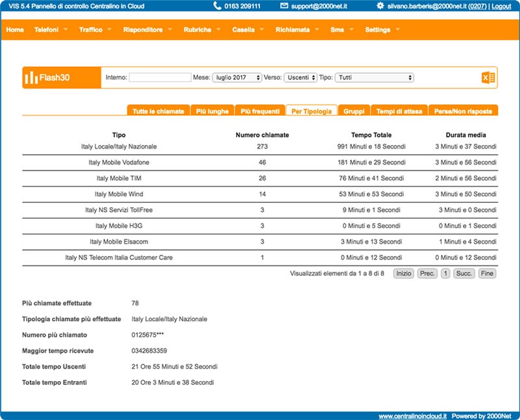Open the Risponditore menu
520x420 pixels.
pos(143,29)
